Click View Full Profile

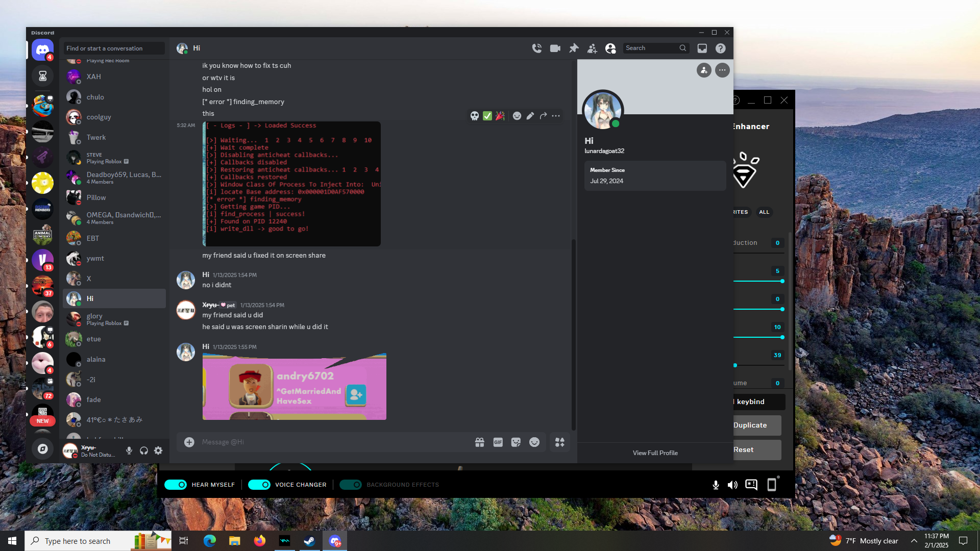coord(655,453)
